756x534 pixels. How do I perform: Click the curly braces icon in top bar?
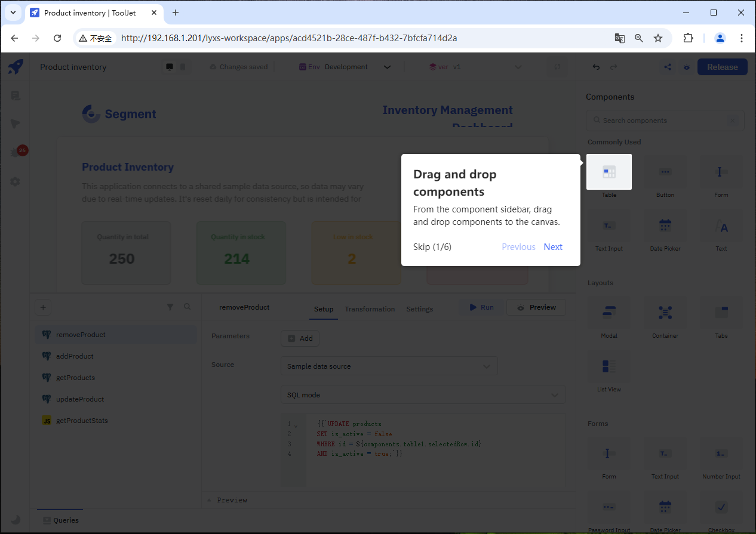point(558,67)
